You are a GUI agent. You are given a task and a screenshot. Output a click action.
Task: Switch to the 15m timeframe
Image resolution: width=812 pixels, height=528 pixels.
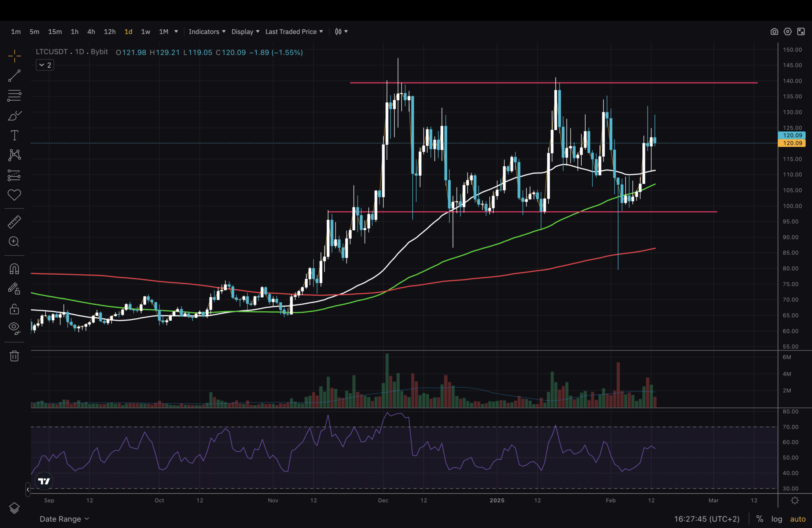(55, 32)
